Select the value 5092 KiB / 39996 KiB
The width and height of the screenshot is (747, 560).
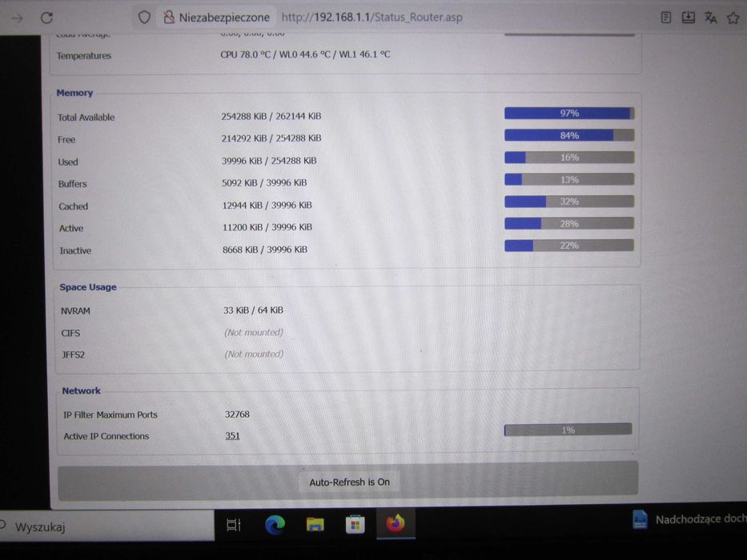point(264,182)
